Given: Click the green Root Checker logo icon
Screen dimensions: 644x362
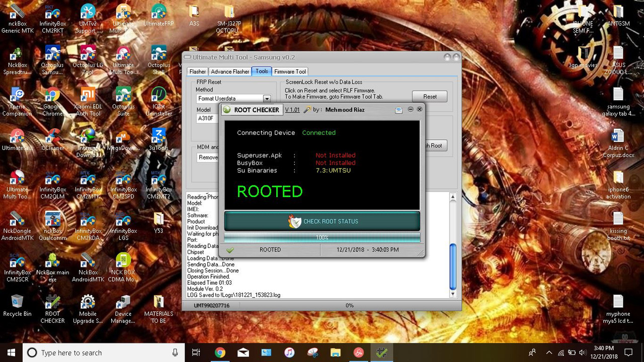Looking at the screenshot, I should [x=227, y=110].
